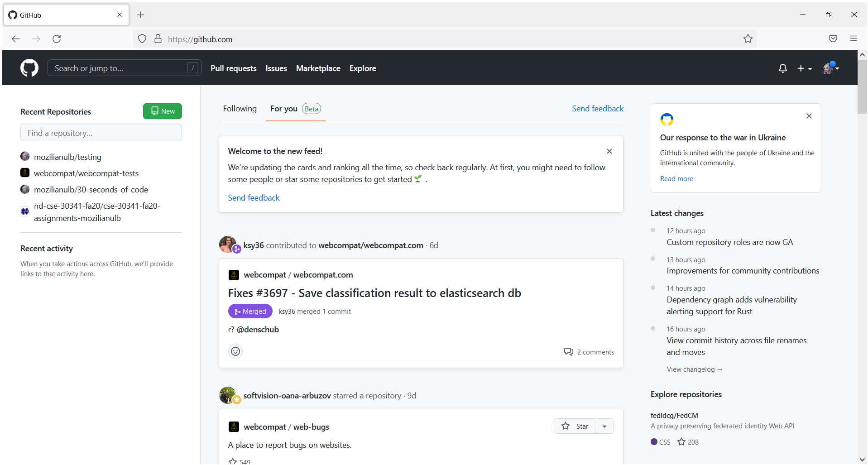Click ksy36's avatar picture
Screen dimensions: 868x465
point(228,244)
